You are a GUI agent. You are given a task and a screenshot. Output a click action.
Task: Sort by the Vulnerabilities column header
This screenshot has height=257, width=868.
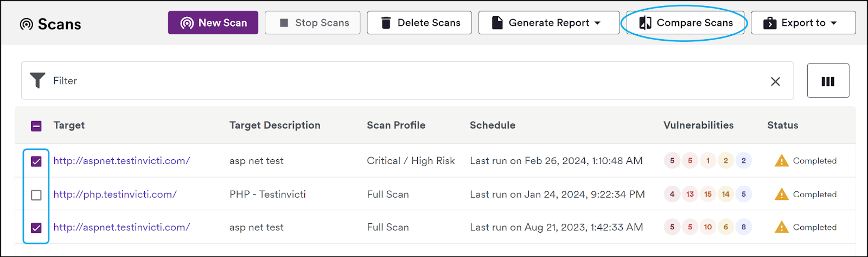coord(698,126)
